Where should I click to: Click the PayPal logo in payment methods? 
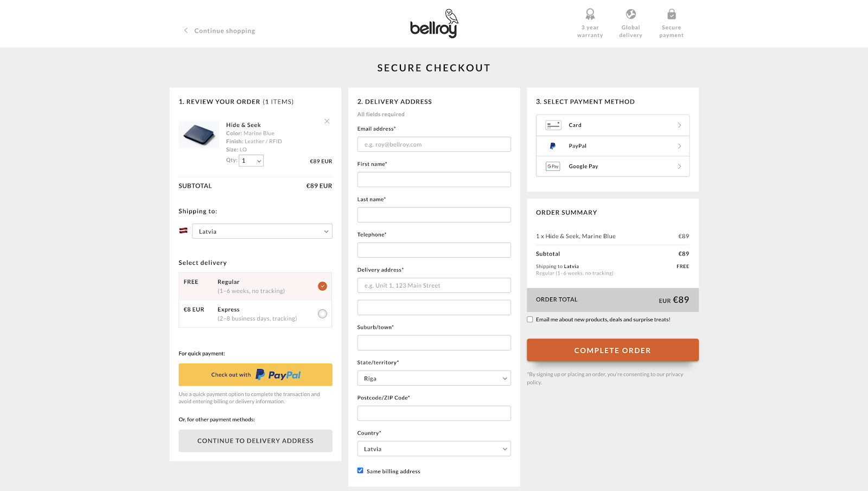[553, 145]
